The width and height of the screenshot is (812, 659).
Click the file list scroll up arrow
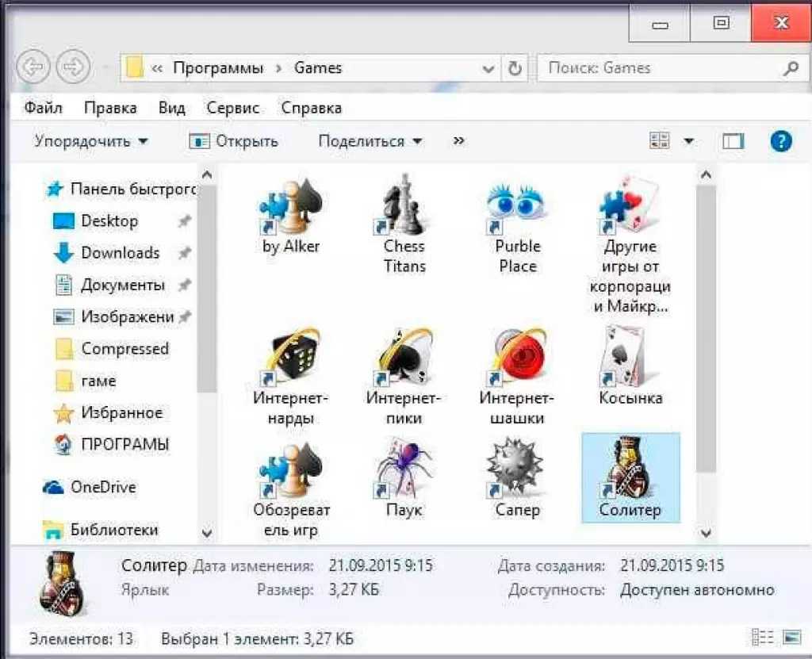pos(705,174)
